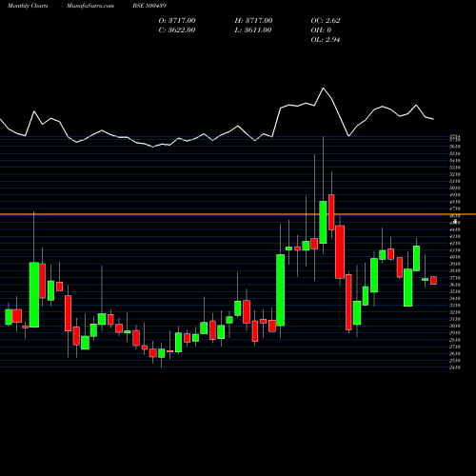Click the 4719 price axis label
Image resolution: width=476 pixels, height=476 pixels.
pos(455,208)
